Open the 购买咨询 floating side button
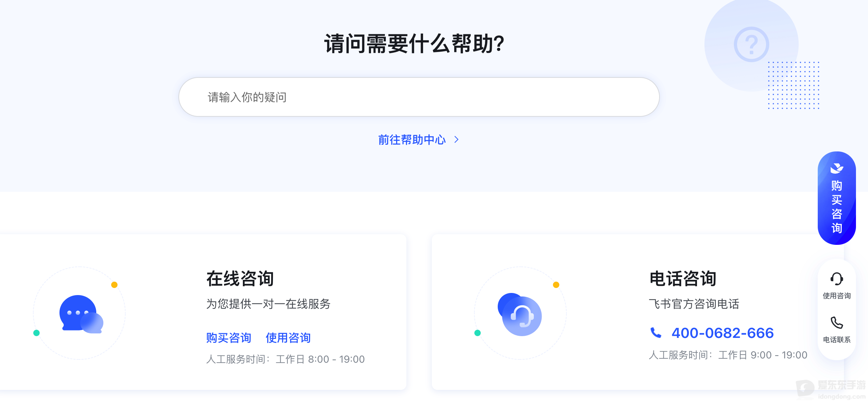 click(x=836, y=198)
